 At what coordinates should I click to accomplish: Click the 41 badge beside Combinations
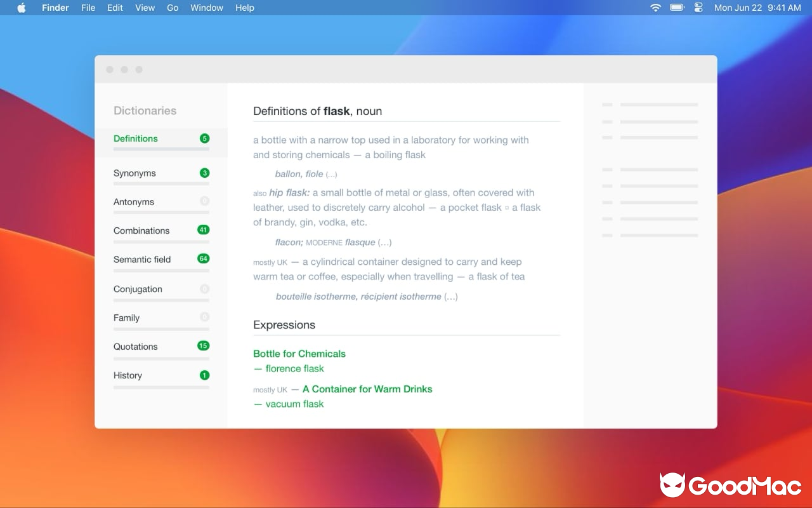point(203,230)
